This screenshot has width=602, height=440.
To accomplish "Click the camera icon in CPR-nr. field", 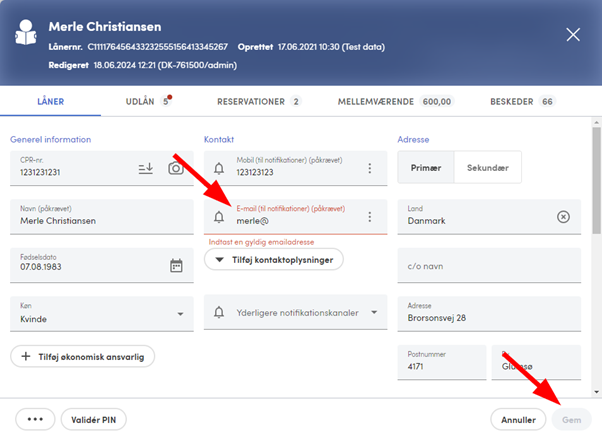I will 176,168.
